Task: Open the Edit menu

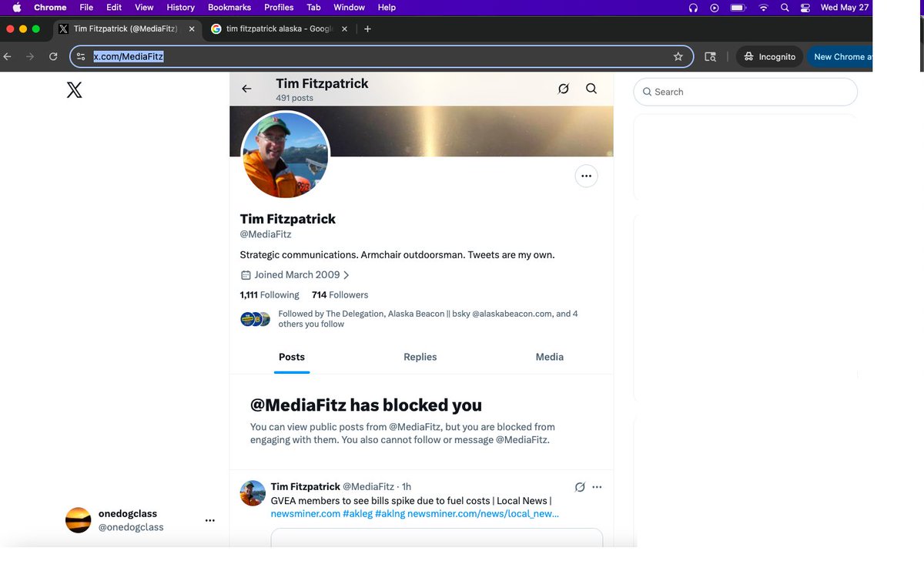Action: coord(114,7)
